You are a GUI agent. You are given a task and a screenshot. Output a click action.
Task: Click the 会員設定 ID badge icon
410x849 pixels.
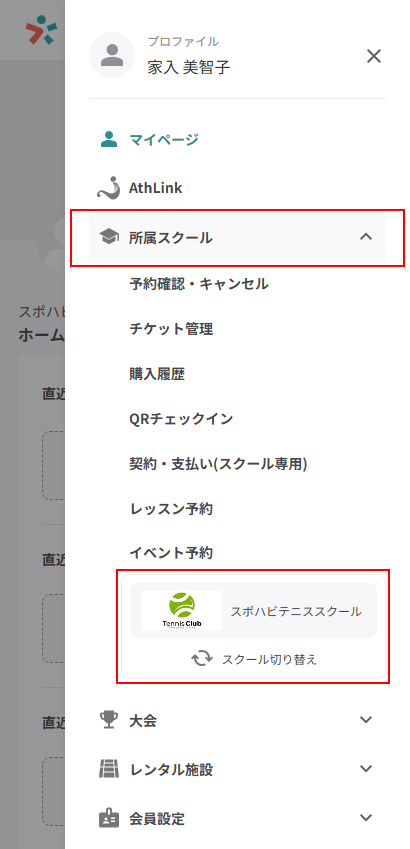(109, 818)
